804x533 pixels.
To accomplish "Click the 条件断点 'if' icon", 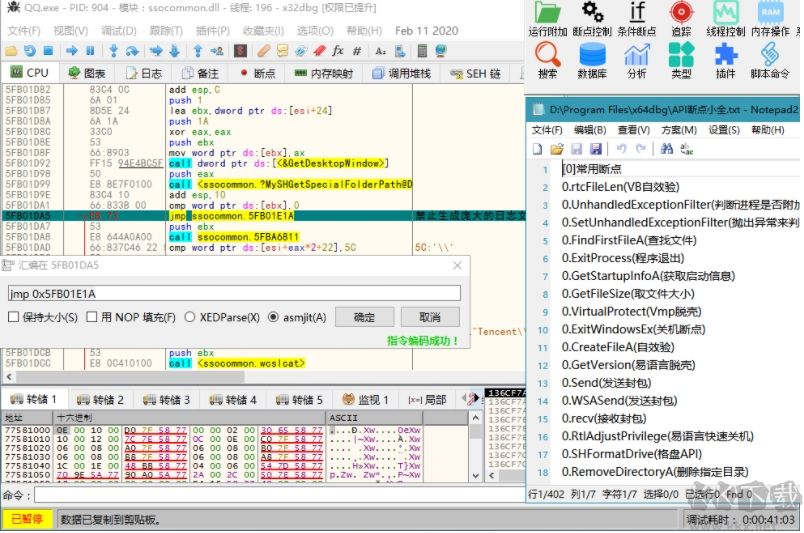I will coord(637,13).
